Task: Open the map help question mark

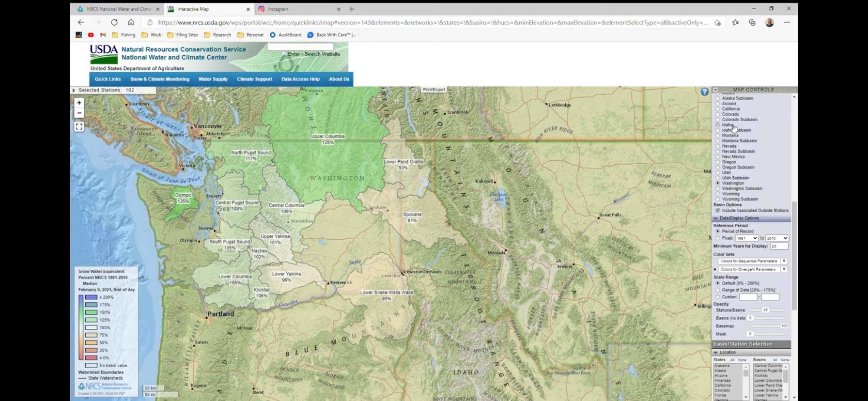Action: pos(704,92)
